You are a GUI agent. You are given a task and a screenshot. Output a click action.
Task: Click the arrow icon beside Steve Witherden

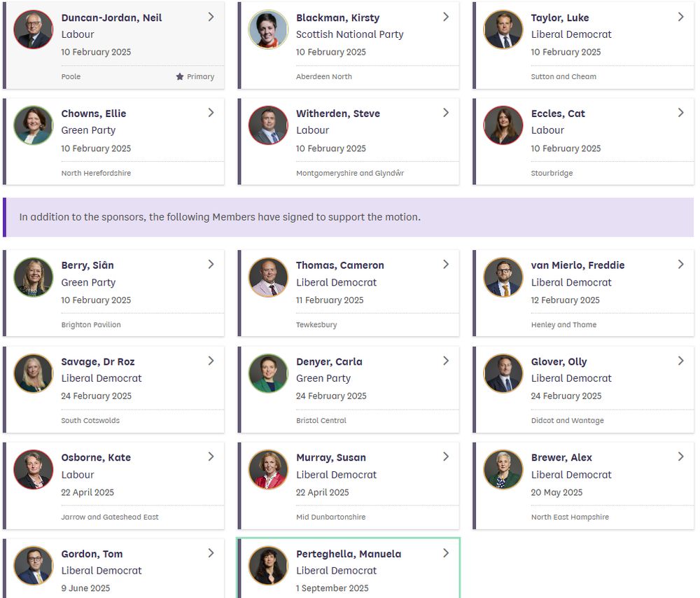pos(446,113)
